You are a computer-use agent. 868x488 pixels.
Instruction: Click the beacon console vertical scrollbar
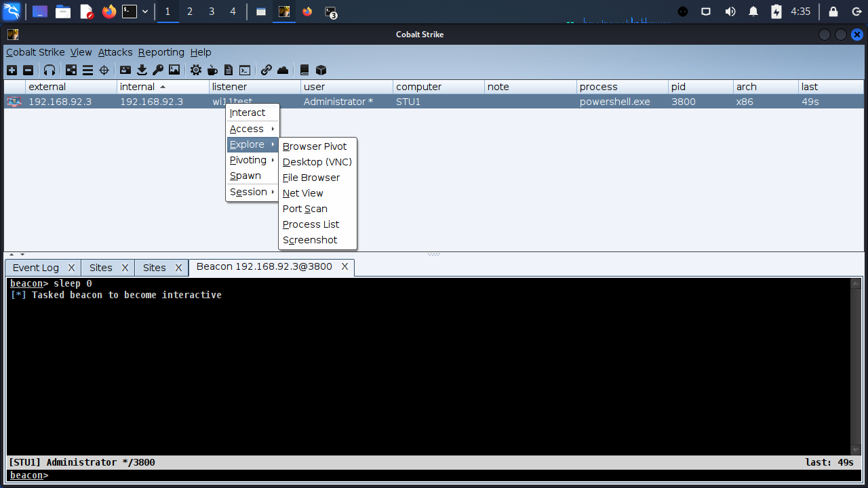tap(856, 366)
